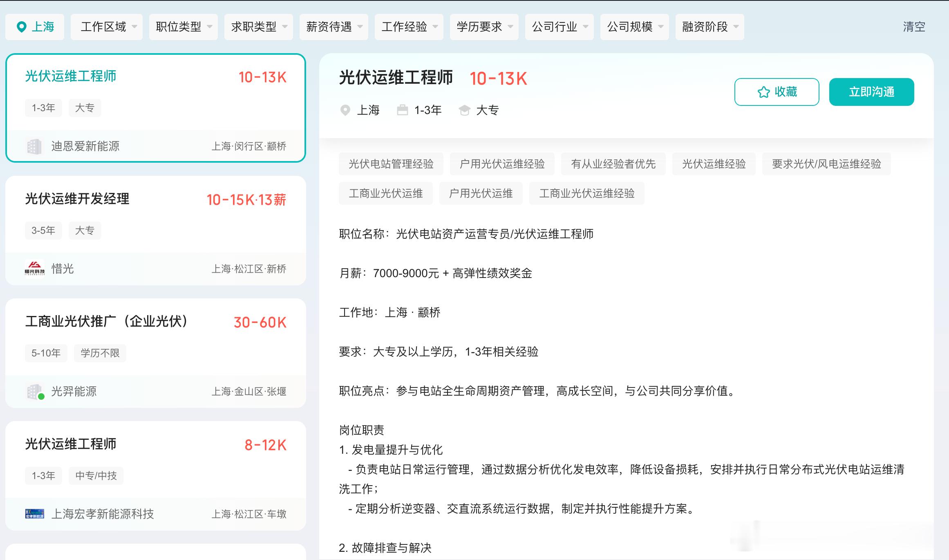Open the 公司行业 filter
Screen dimensions: 949x560
[x=560, y=27]
